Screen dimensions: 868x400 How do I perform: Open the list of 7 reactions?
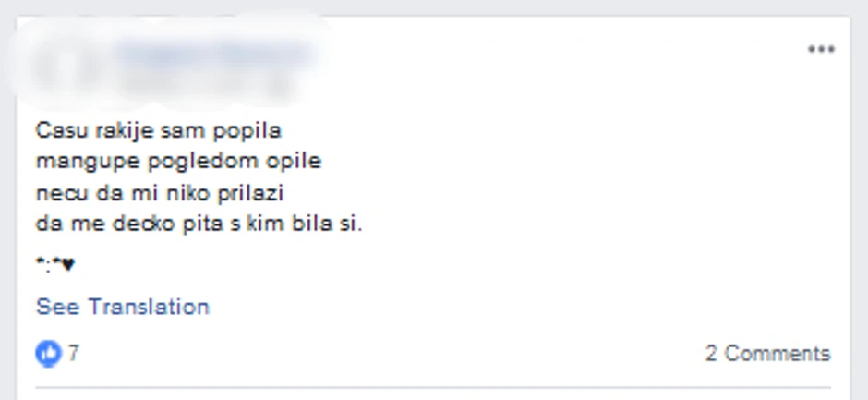coord(58,353)
